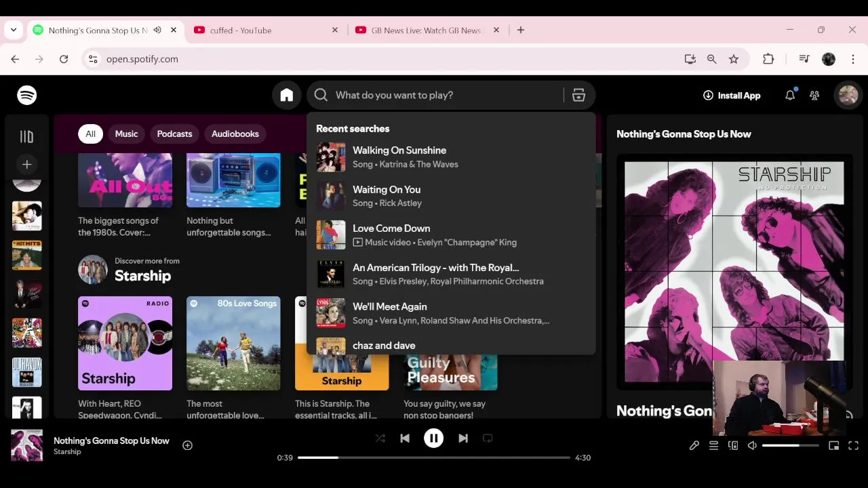
Task: Click Starship artist name under the song title
Action: [x=67, y=452]
